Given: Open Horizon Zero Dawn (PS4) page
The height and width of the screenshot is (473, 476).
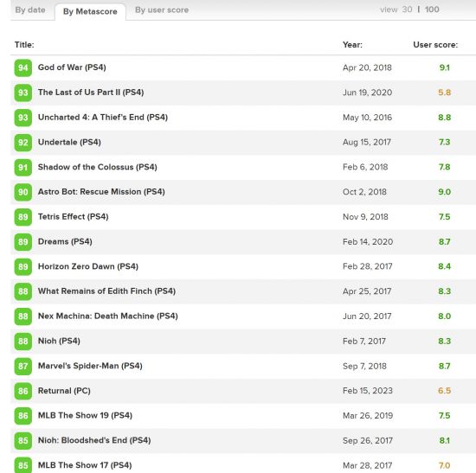Looking at the screenshot, I should point(88,266).
